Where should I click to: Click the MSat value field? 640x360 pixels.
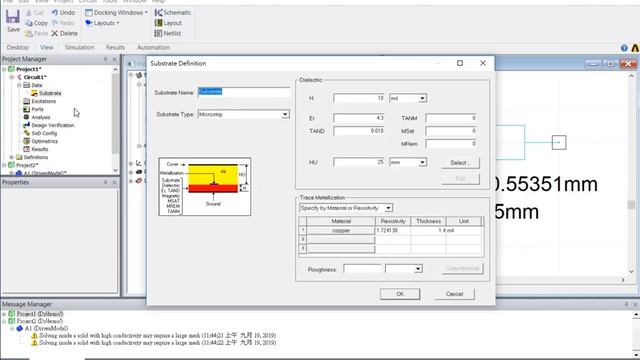(451, 131)
